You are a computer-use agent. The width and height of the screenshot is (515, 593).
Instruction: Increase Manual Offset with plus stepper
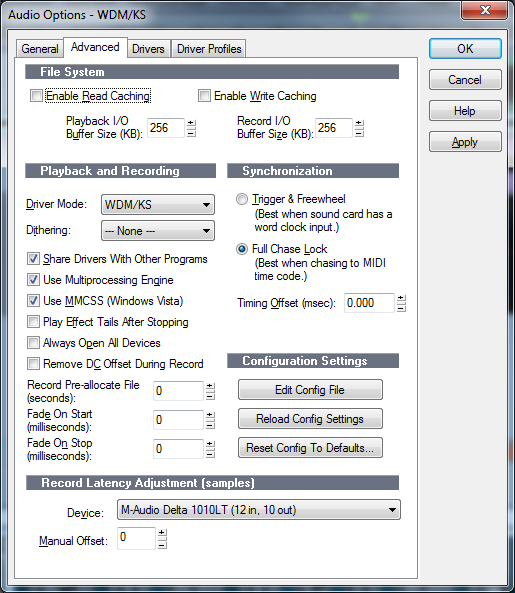(x=162, y=532)
